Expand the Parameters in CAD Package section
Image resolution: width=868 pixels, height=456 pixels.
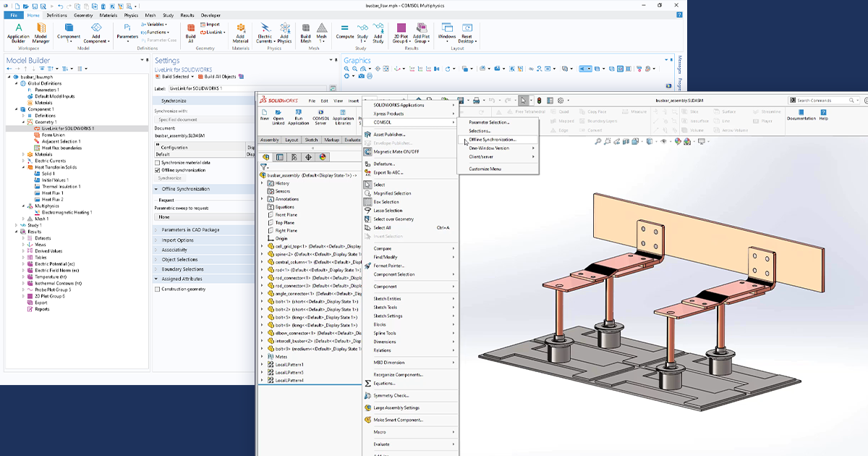[x=190, y=229]
